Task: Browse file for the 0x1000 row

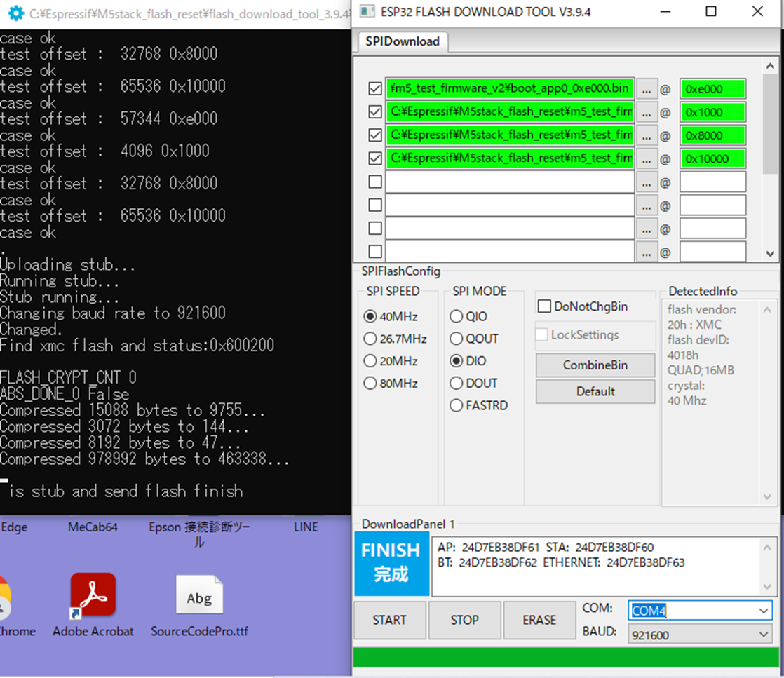Action: 647,112
